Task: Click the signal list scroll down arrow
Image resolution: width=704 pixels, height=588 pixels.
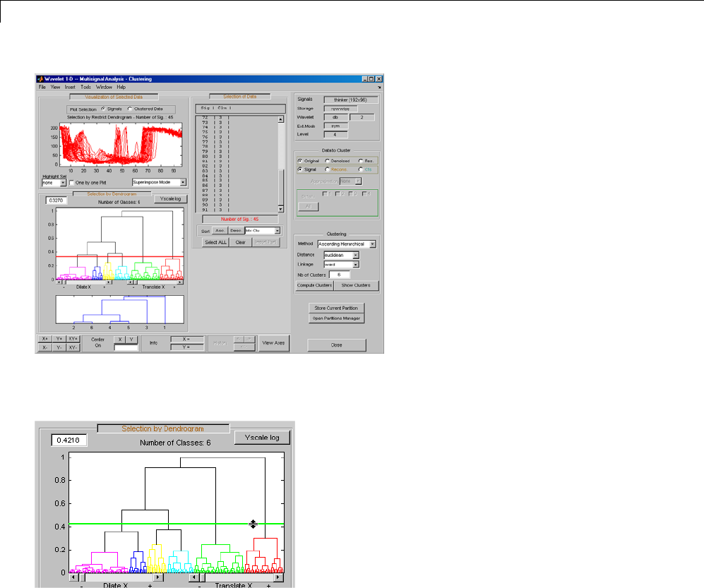Action: click(280, 209)
